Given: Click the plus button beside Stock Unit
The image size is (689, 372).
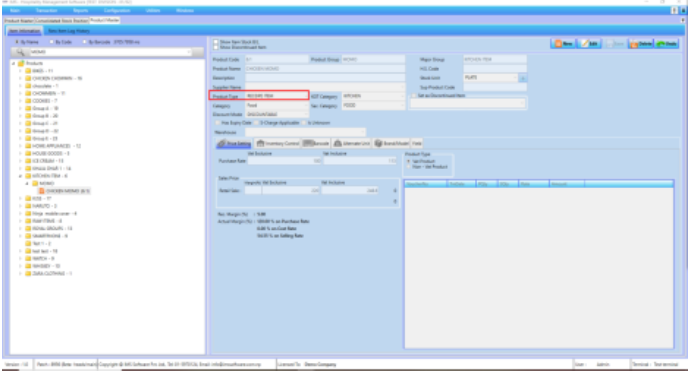Looking at the screenshot, I should click(522, 78).
